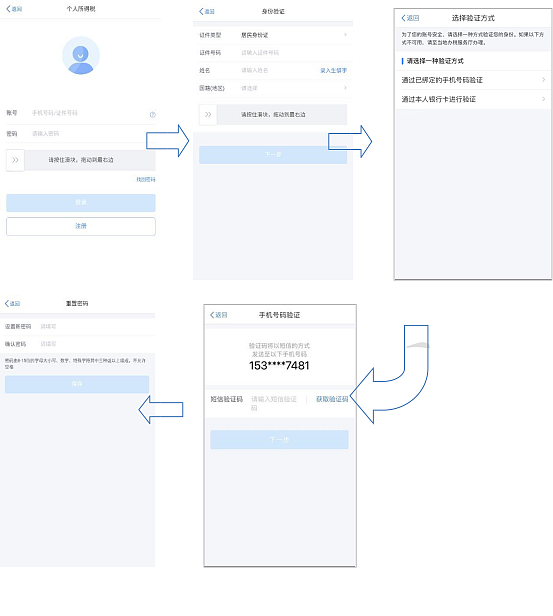553x616 pixels.
Task: Tap back arrow on 手机号码验证 screen
Action: click(x=218, y=315)
